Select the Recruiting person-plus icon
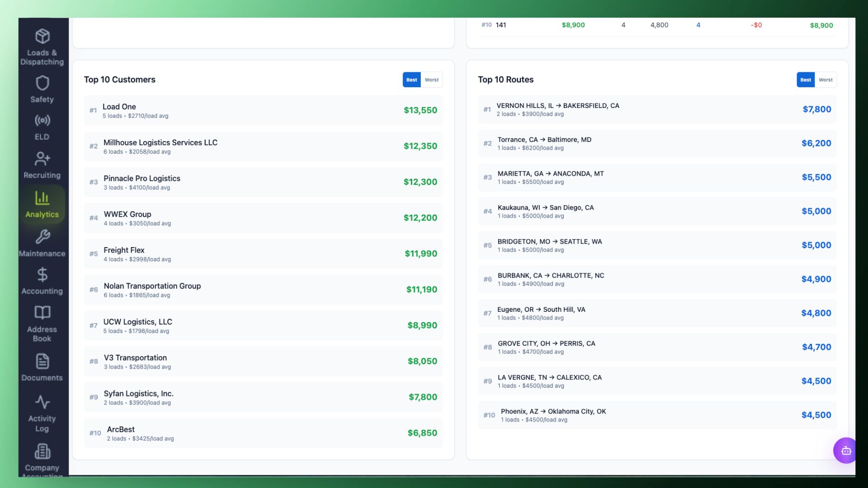The width and height of the screenshot is (868, 488). click(x=42, y=159)
